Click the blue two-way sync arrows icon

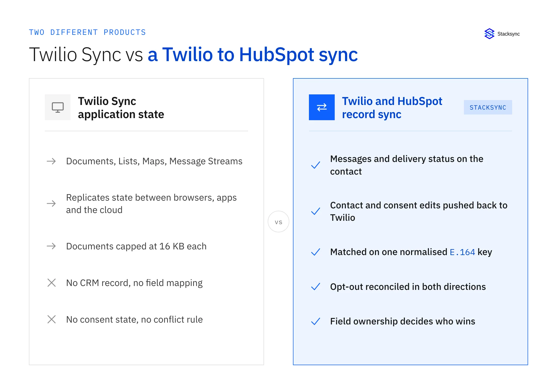point(322,107)
